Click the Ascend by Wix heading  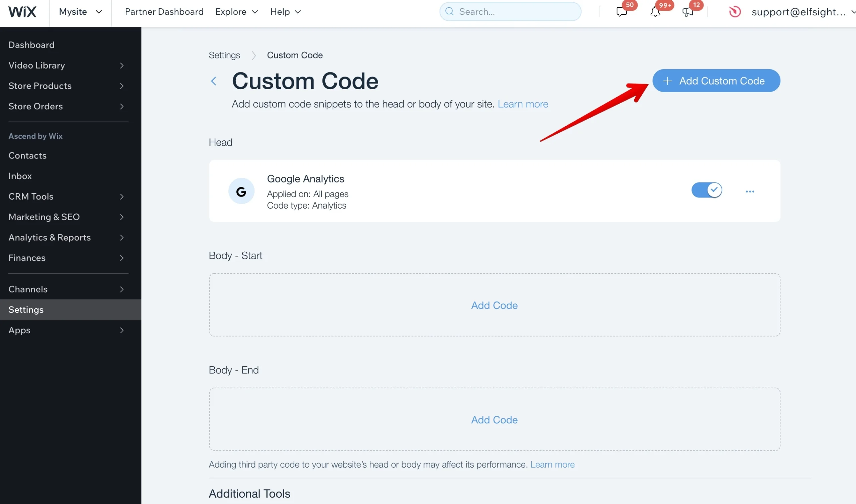35,136
